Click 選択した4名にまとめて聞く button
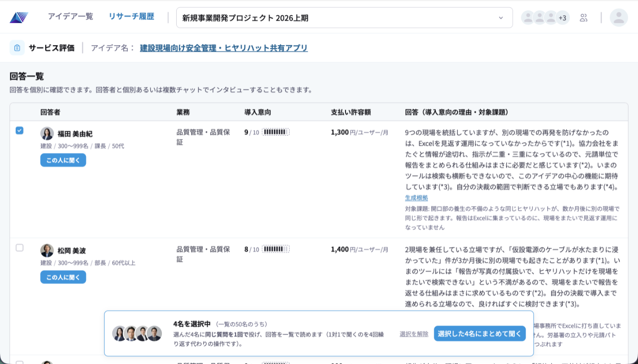The width and height of the screenshot is (638, 364). pos(479,334)
